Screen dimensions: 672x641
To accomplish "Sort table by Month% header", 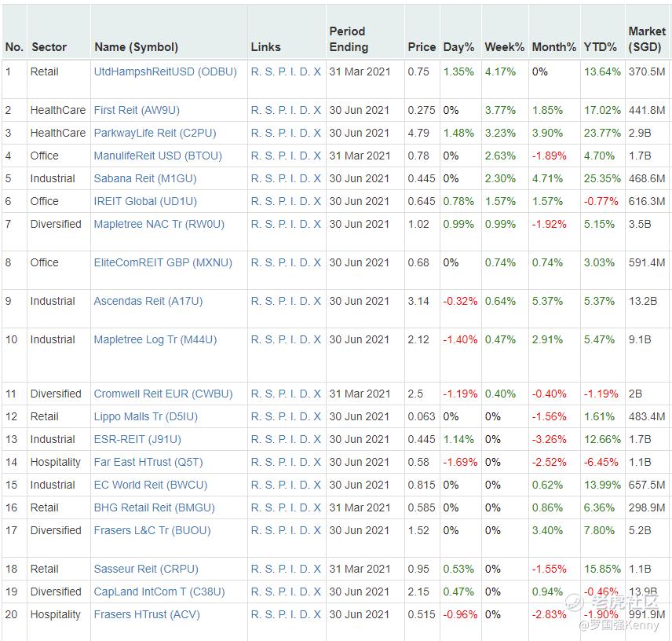I will tap(553, 46).
